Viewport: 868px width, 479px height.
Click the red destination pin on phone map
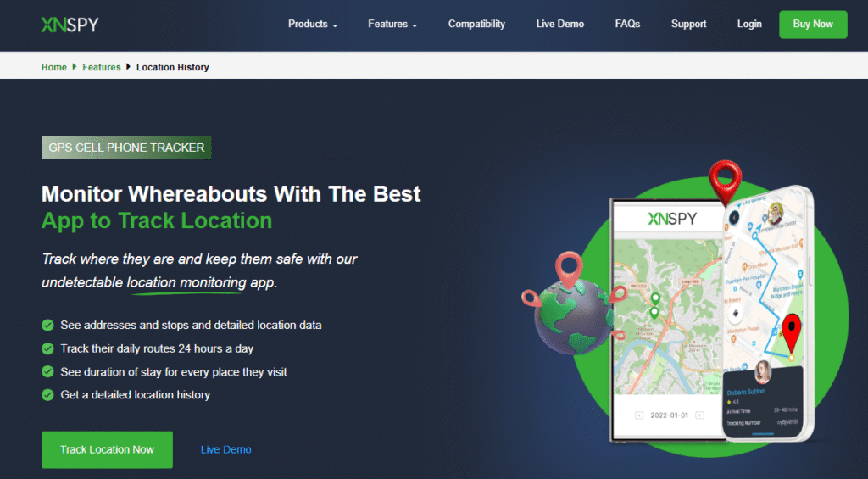pos(793,334)
